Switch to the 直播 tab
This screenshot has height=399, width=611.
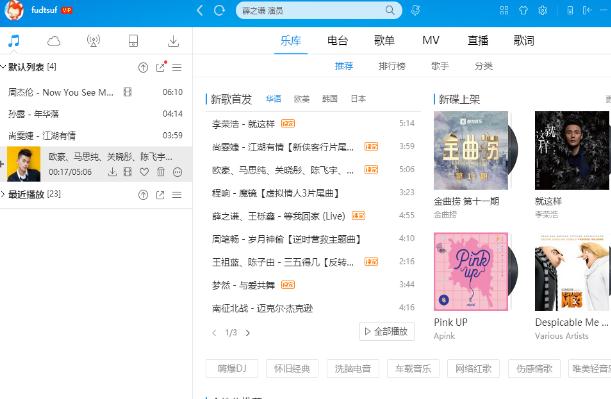click(478, 40)
